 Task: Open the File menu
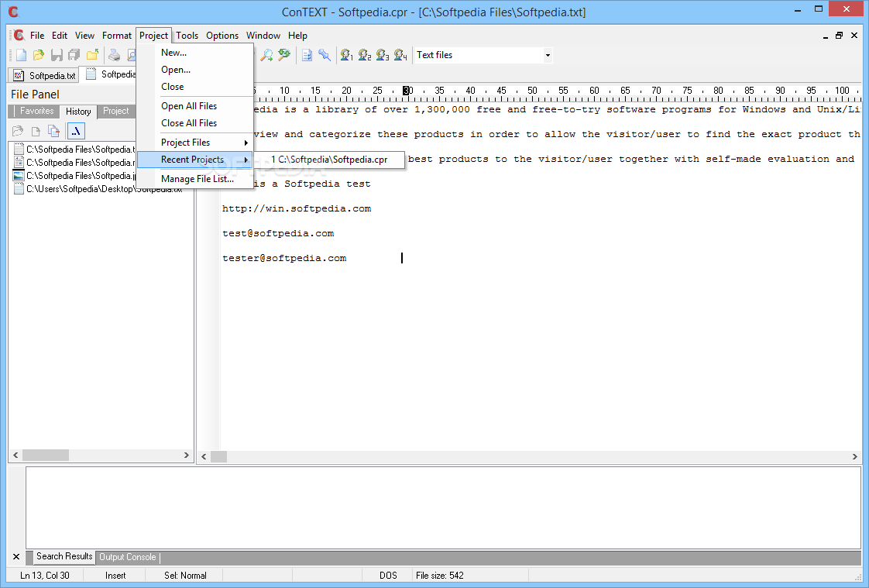[x=37, y=36]
